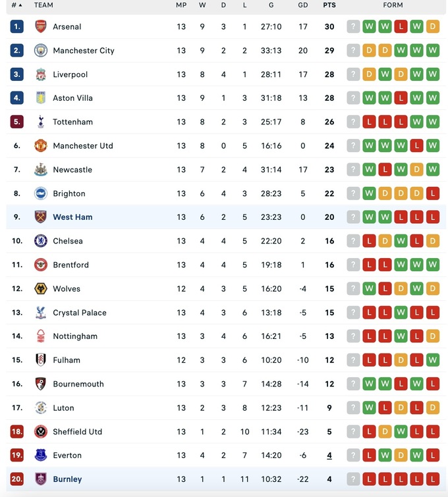
Task: Click the TEAM column header
Action: 43,5
